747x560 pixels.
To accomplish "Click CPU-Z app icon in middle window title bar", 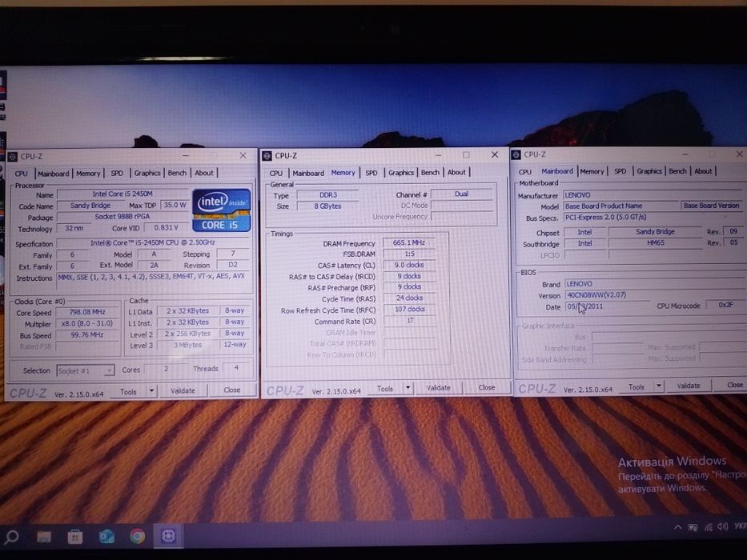I will pyautogui.click(x=267, y=156).
